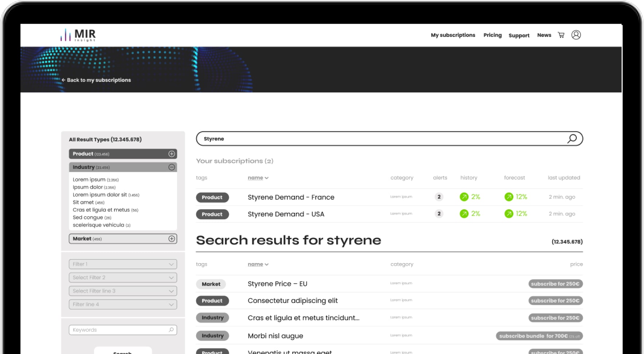The image size is (644, 354).
Task: Open the Pricing page
Action: point(492,35)
